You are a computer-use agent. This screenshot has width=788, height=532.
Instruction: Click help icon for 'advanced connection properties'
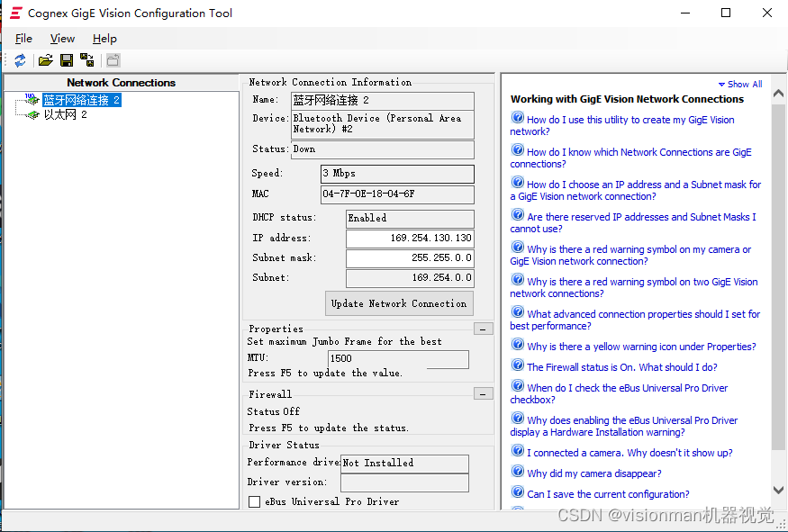518,312
